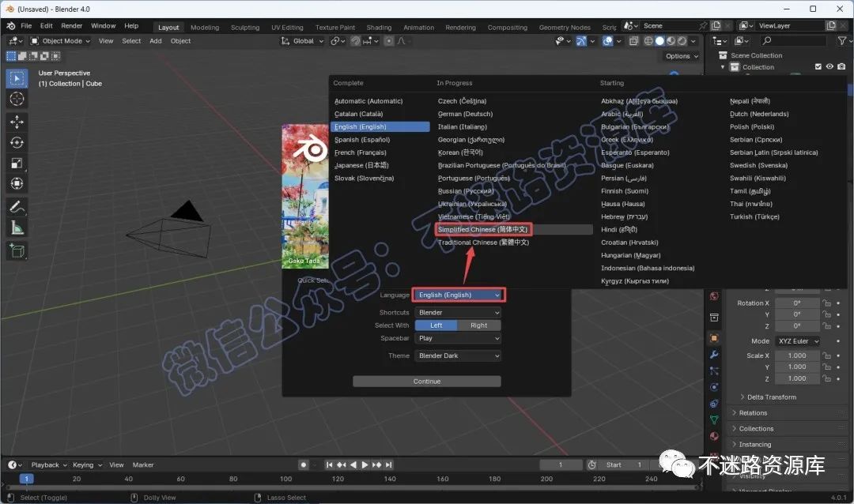The image size is (854, 504).
Task: Jump to the timeline start frame
Action: click(329, 465)
